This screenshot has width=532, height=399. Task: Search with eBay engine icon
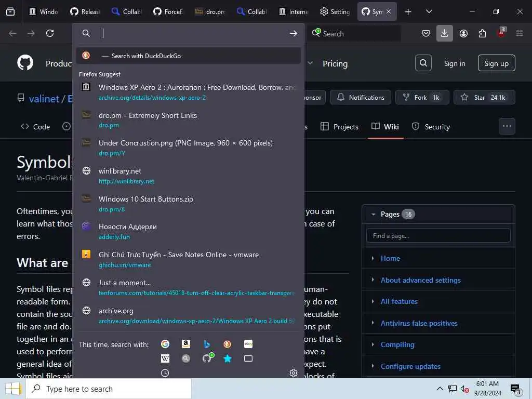[248, 344]
